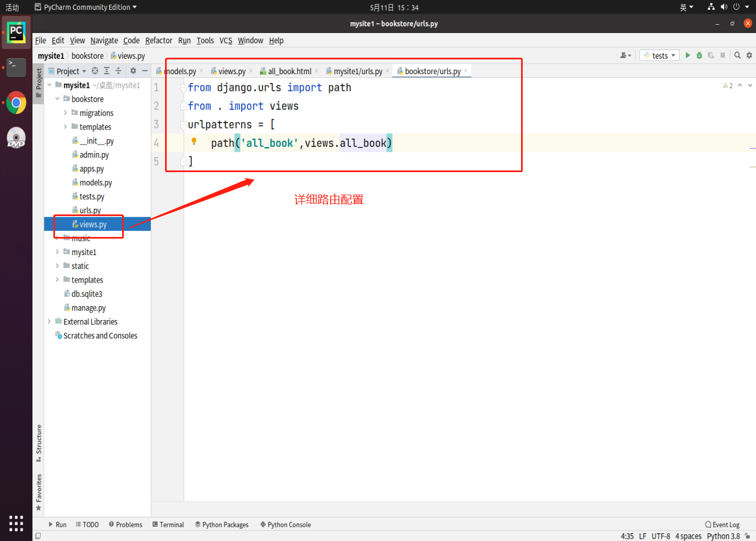
Task: Click the Run with Coverage icon
Action: (x=711, y=56)
